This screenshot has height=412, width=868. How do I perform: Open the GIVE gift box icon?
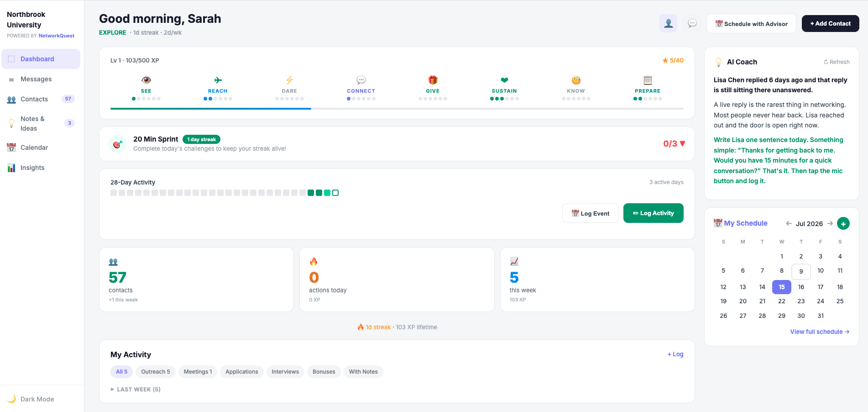tap(433, 80)
